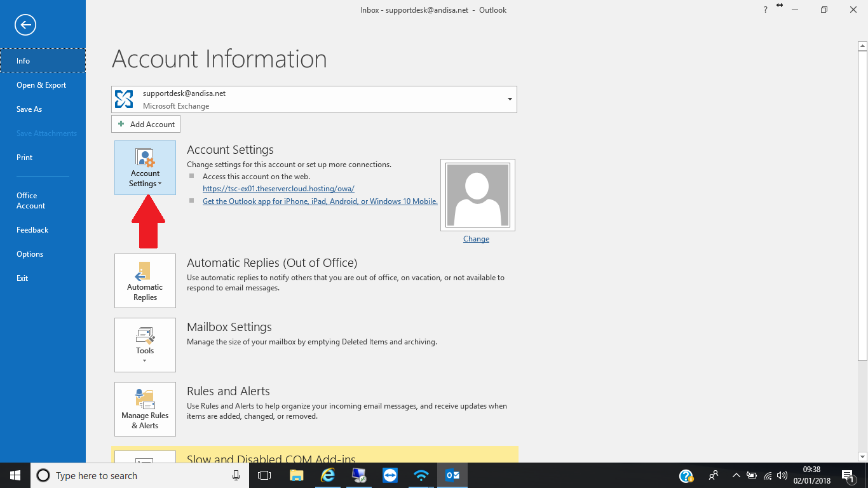Click the back arrow to leave Backstage
The height and width of the screenshot is (488, 868).
25,25
